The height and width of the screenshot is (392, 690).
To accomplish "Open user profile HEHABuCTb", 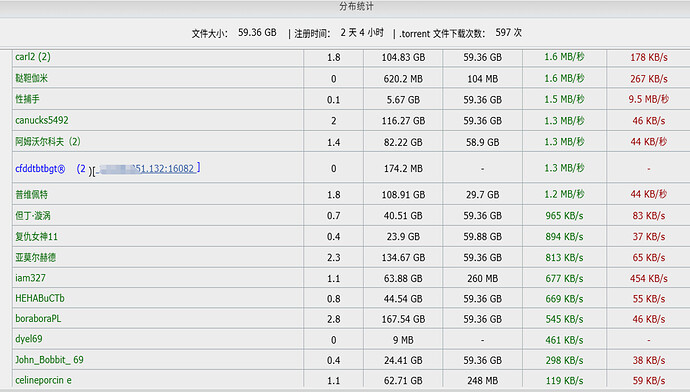I will [40, 298].
